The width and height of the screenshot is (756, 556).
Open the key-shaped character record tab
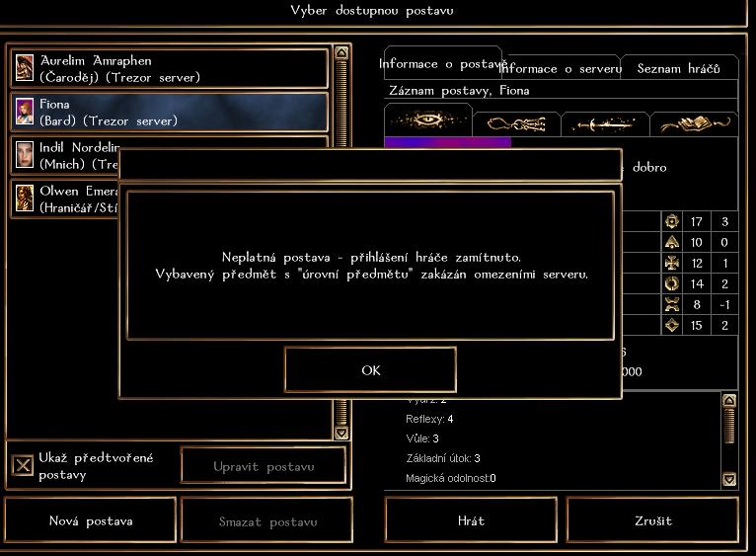click(x=516, y=123)
